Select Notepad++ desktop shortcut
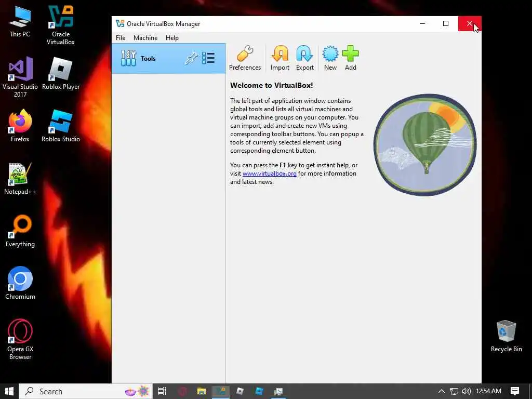This screenshot has height=399, width=532. [20, 179]
